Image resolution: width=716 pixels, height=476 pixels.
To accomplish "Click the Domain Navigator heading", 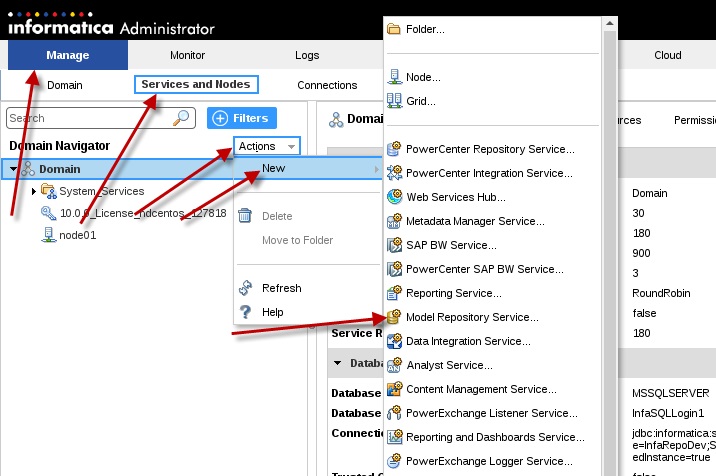I will point(59,146).
